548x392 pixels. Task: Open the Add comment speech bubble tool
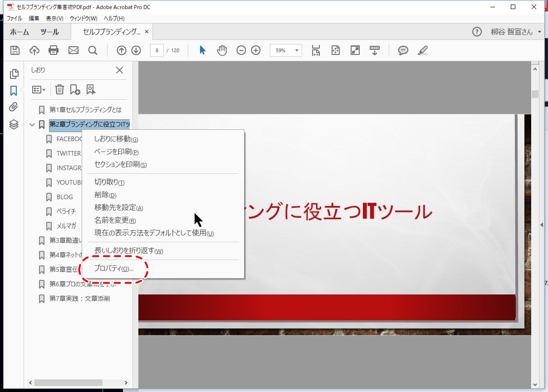(403, 50)
